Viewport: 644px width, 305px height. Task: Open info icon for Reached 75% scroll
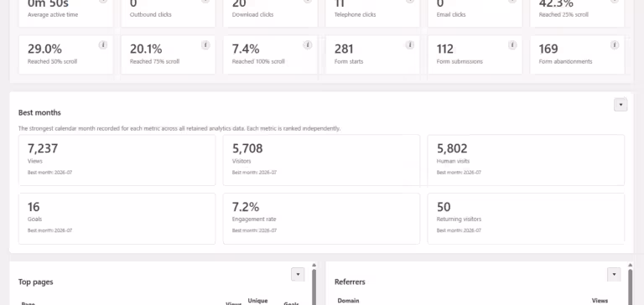[205, 44]
